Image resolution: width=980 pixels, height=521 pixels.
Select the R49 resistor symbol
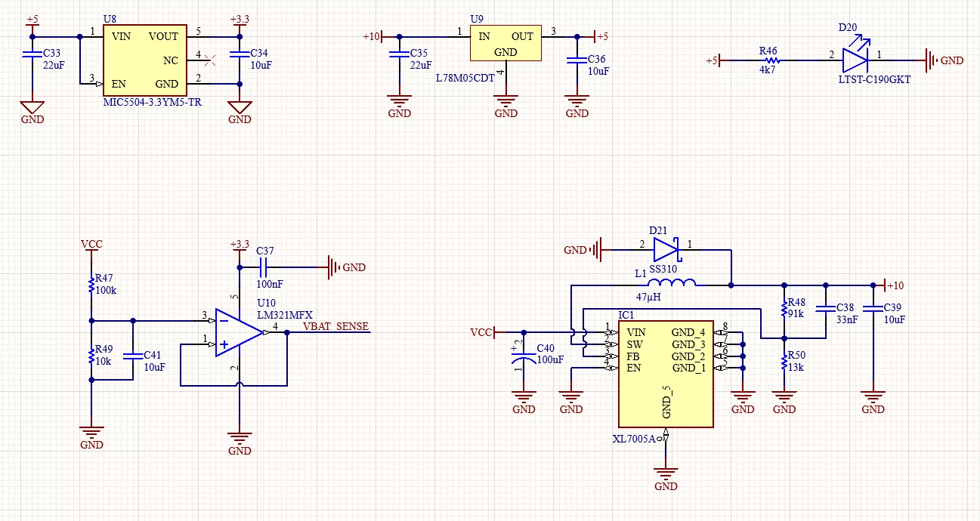click(91, 356)
